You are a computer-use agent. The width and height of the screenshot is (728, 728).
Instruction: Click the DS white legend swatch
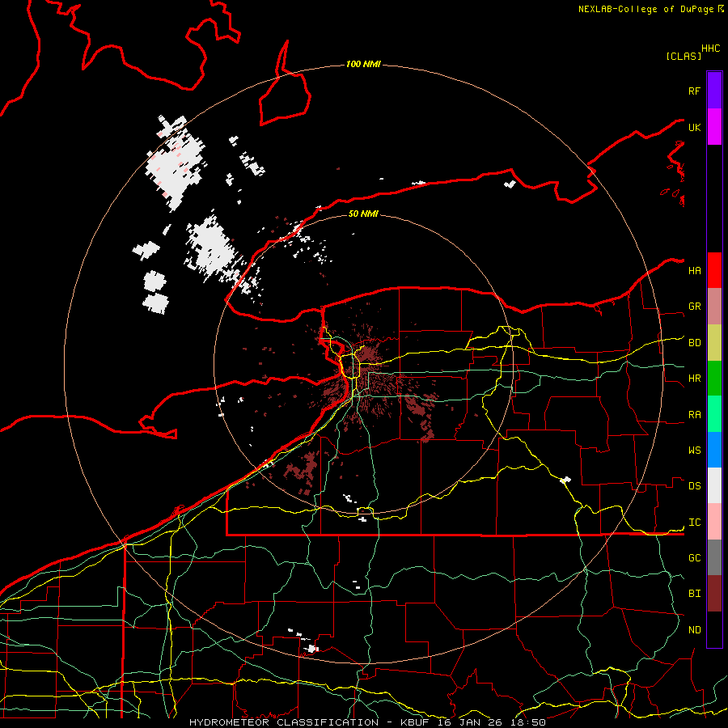(714, 485)
